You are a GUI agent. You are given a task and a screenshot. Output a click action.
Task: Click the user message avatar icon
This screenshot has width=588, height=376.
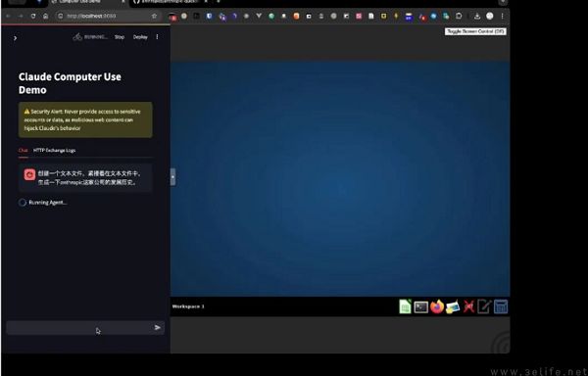coord(29,174)
